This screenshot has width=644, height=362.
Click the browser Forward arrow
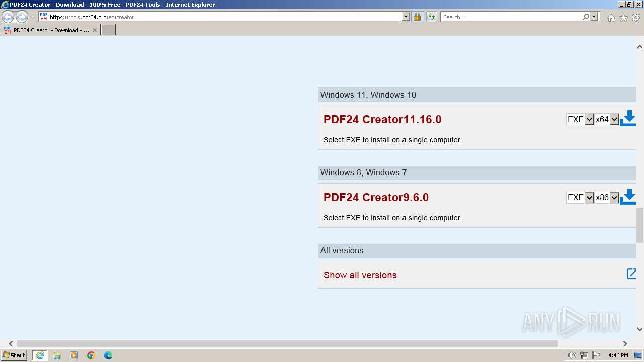pyautogui.click(x=22, y=17)
